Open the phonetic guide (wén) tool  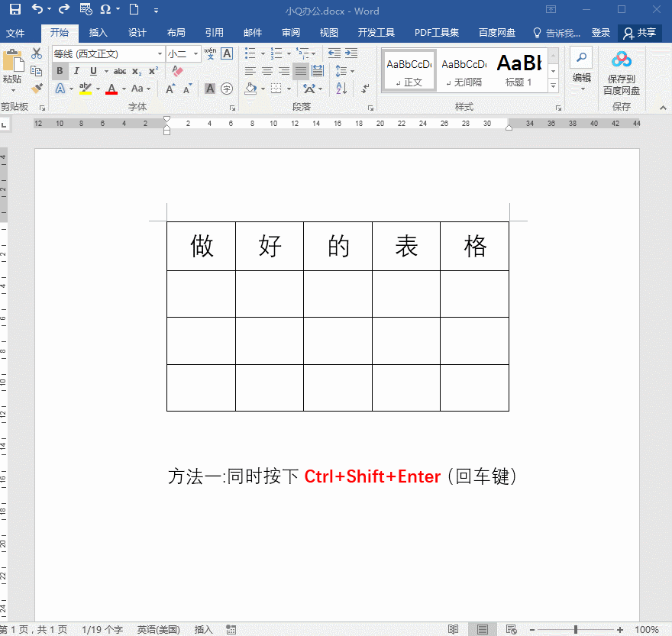click(211, 53)
